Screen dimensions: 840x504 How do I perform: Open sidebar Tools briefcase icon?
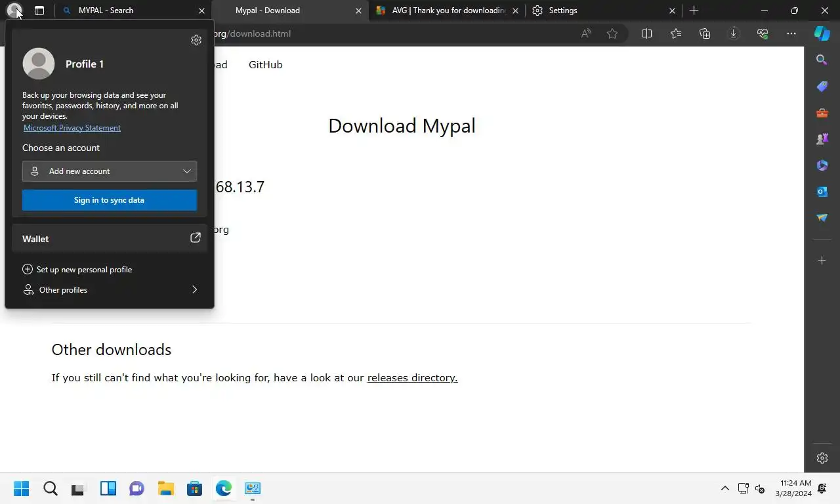[822, 113]
